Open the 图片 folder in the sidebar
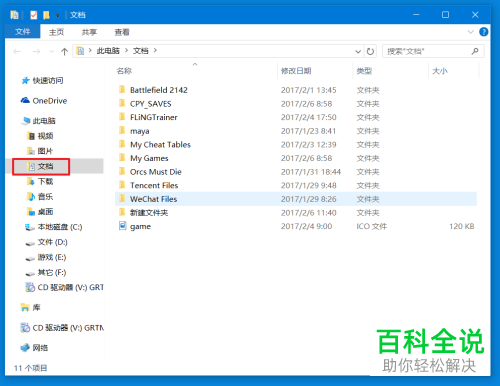Image resolution: width=500 pixels, height=386 pixels. (45, 151)
